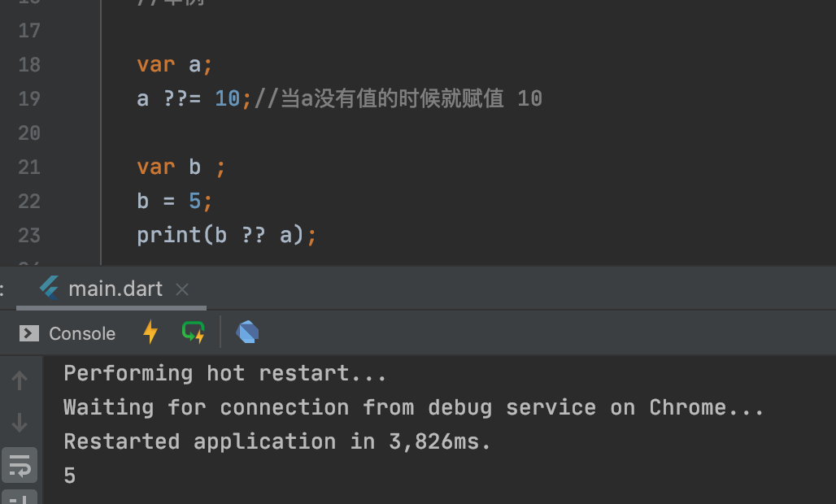Viewport: 836px width, 504px height.
Task: Open Dart DevTools blue icon
Action: 247,332
